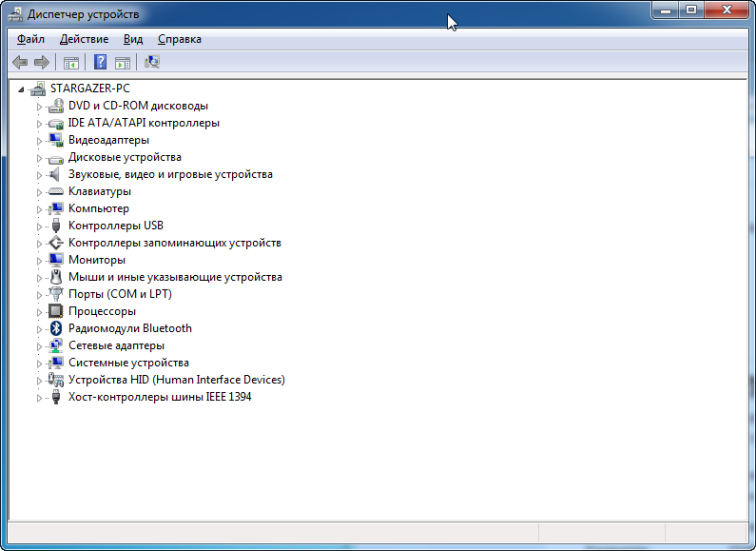Viewport: 756px width, 551px height.
Task: Toggle the show/hide console tree icon
Action: 70,63
